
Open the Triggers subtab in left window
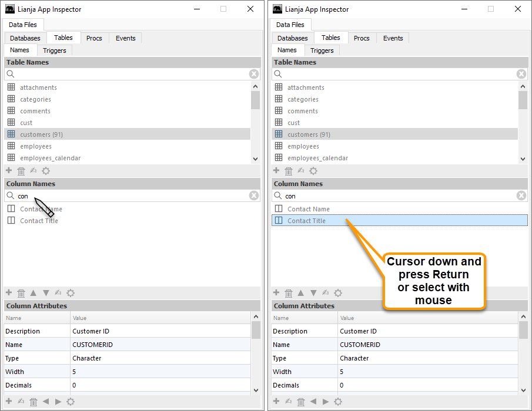tap(55, 50)
